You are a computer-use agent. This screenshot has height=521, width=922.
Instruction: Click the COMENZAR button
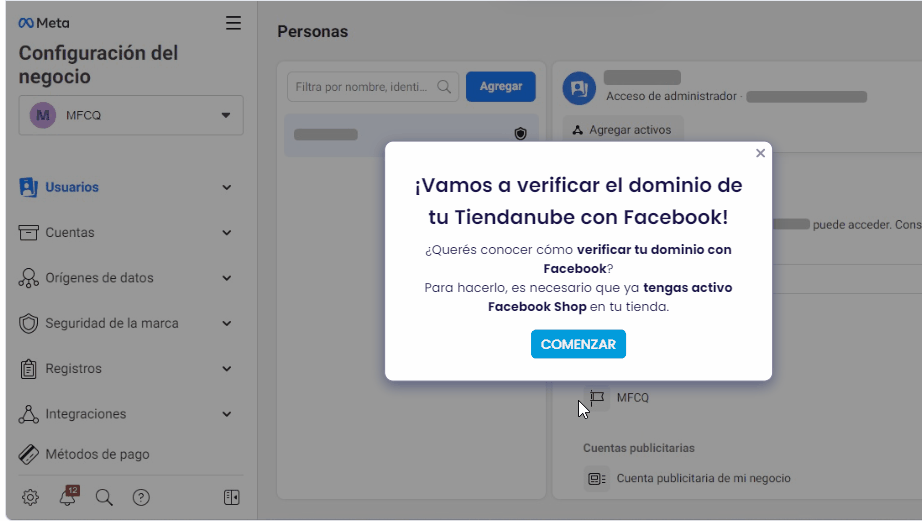pos(578,344)
